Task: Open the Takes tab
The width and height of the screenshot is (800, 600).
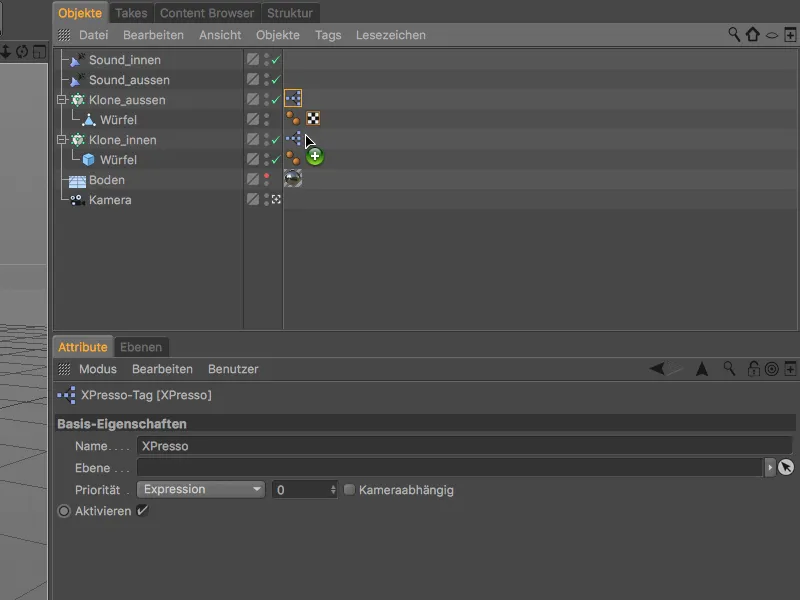Action: 131,13
